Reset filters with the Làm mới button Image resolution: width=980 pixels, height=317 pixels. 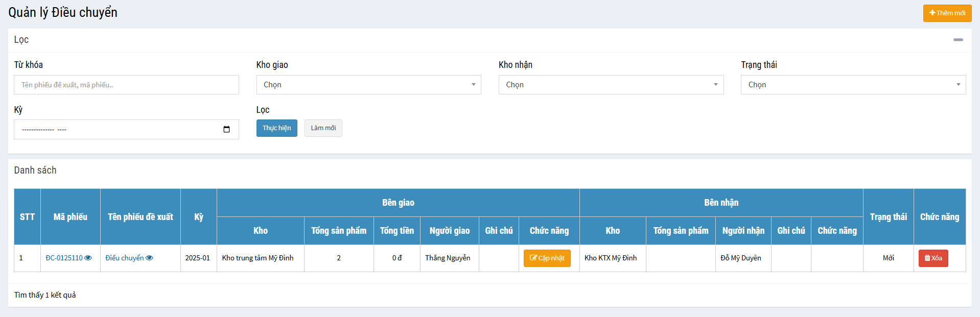[323, 128]
